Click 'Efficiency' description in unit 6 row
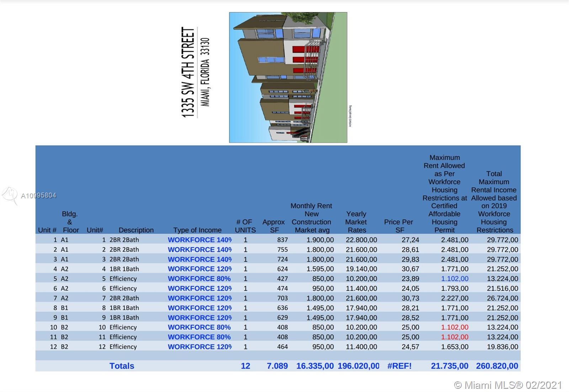This screenshot has height=392, width=569. pyautogui.click(x=123, y=289)
